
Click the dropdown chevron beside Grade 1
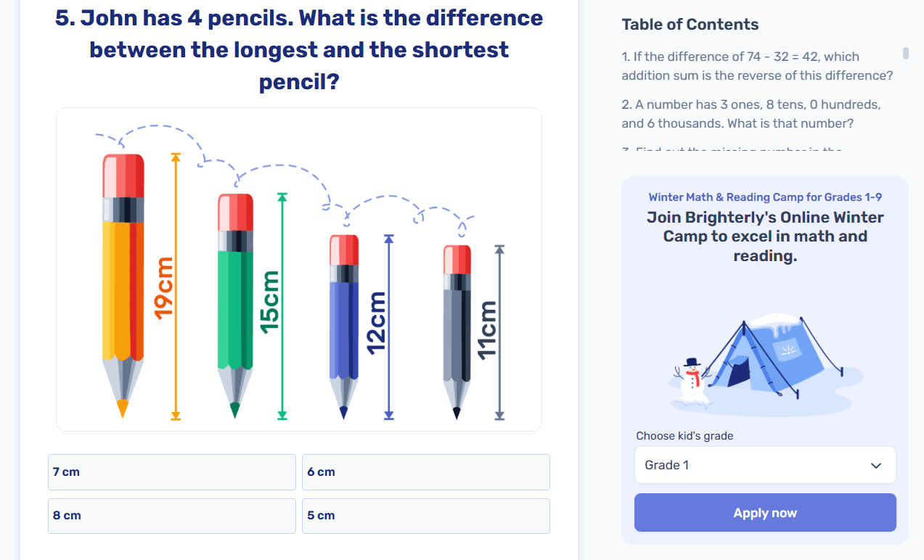coord(877,465)
